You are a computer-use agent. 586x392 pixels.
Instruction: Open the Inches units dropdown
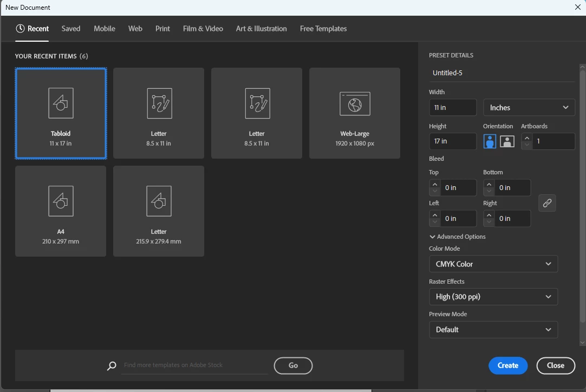(529, 108)
